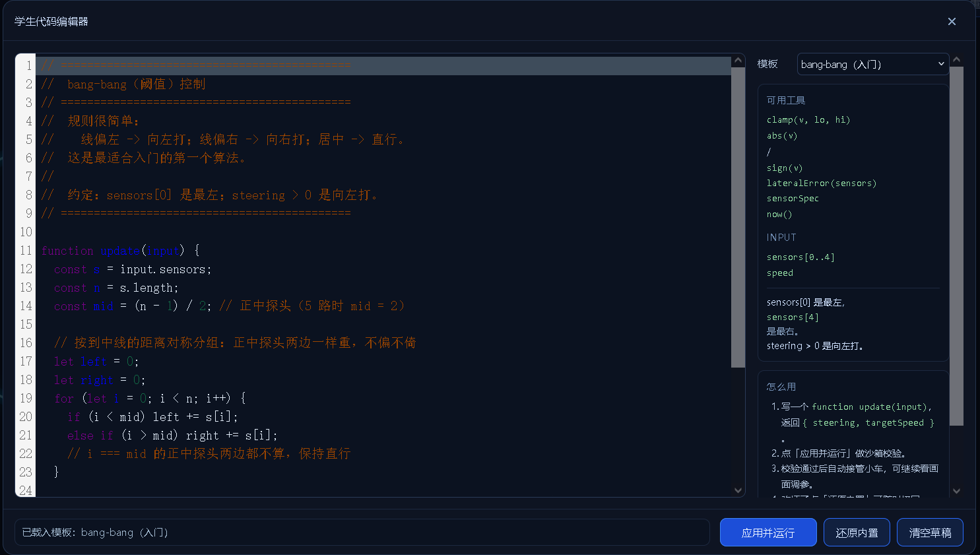Click sign(v) in tools list
Screen dimensions: 980x555
pos(785,168)
